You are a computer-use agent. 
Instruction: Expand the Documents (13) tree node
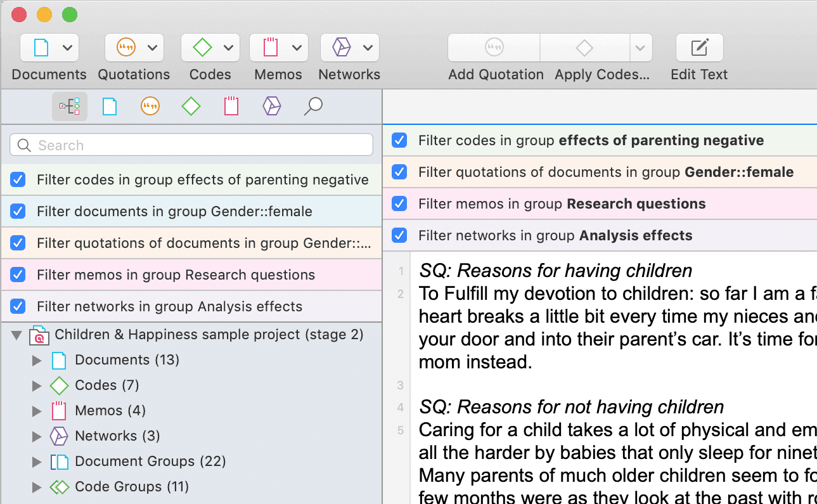[x=37, y=361]
